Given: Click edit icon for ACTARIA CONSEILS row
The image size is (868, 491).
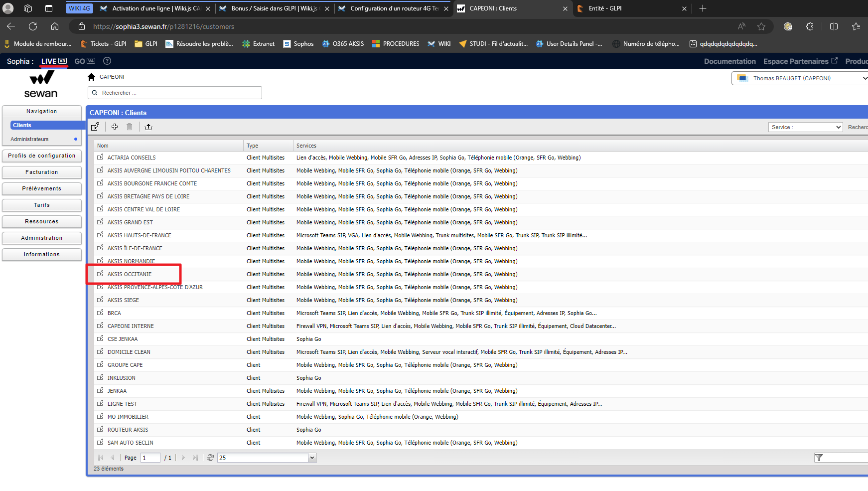Looking at the screenshot, I should pyautogui.click(x=100, y=157).
